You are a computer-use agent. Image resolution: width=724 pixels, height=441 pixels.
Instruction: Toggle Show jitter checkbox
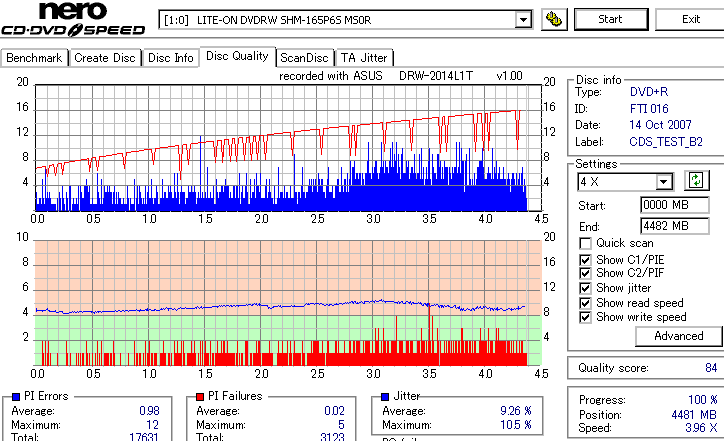[x=585, y=288]
